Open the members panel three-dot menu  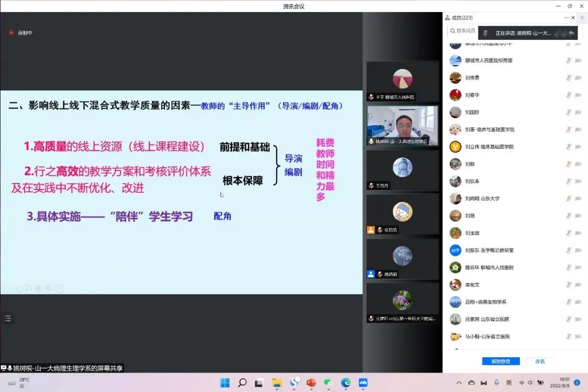pos(567,17)
